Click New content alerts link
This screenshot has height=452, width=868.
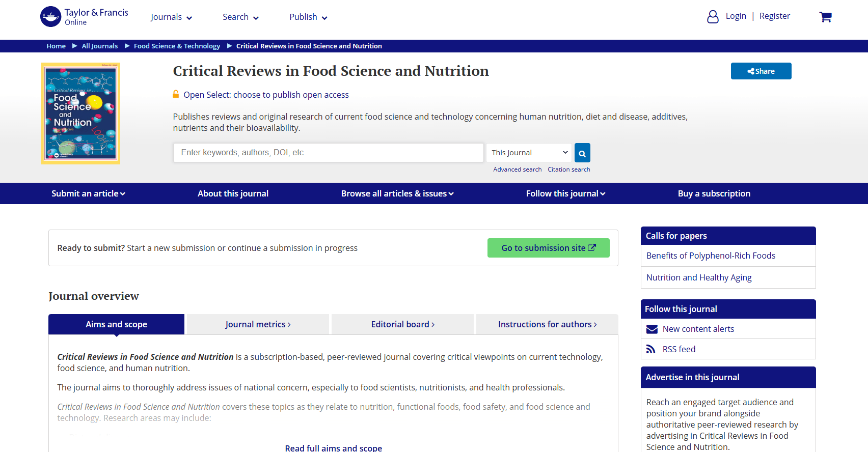(x=698, y=329)
